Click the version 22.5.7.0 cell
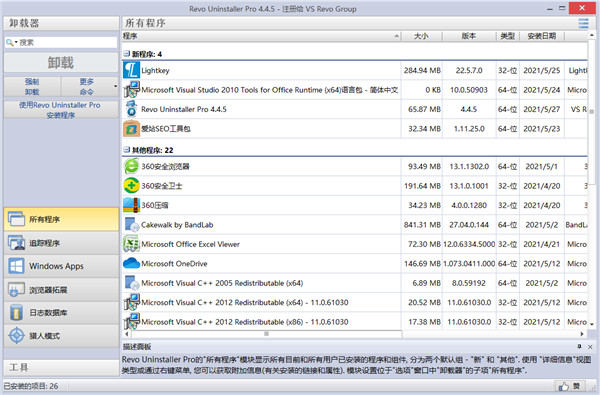This screenshot has width=600, height=395. click(469, 70)
